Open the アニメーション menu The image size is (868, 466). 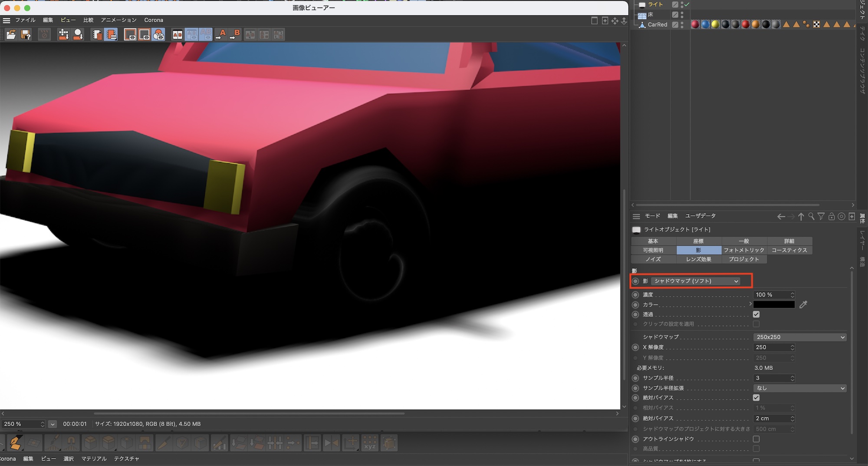point(118,20)
